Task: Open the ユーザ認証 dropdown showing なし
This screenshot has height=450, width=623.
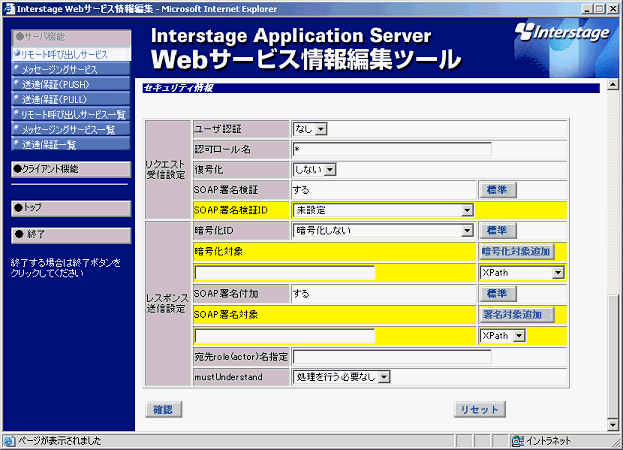Action: point(310,129)
